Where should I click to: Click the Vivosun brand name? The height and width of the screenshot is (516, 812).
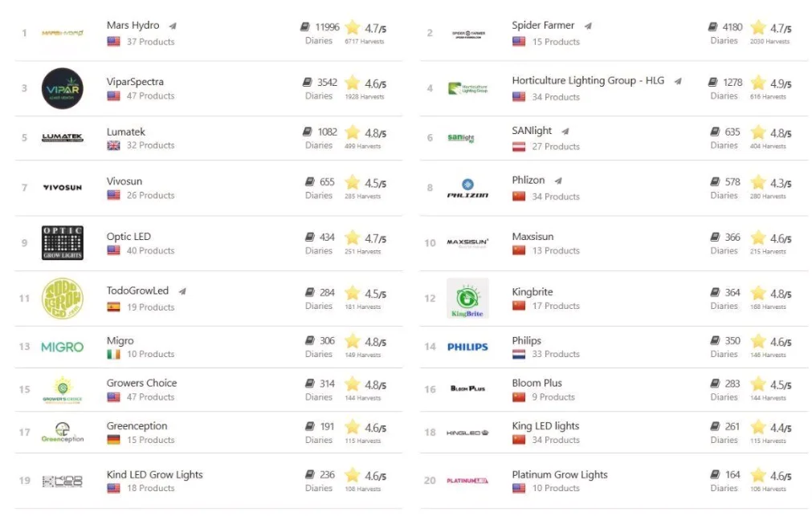[x=124, y=181]
